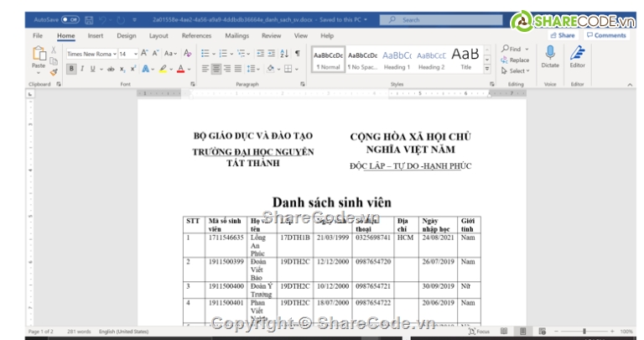Click the Text Effects letter A icon
The image size is (644, 340).
pos(145,69)
